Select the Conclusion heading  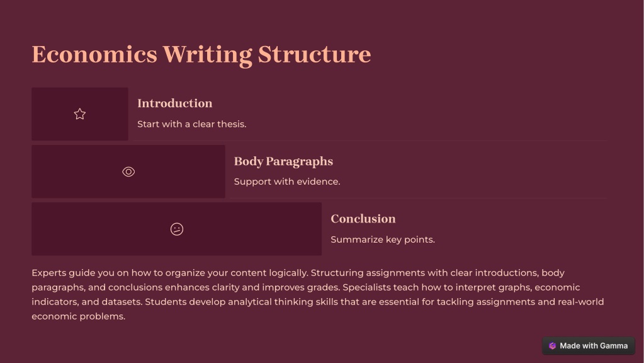click(x=363, y=219)
